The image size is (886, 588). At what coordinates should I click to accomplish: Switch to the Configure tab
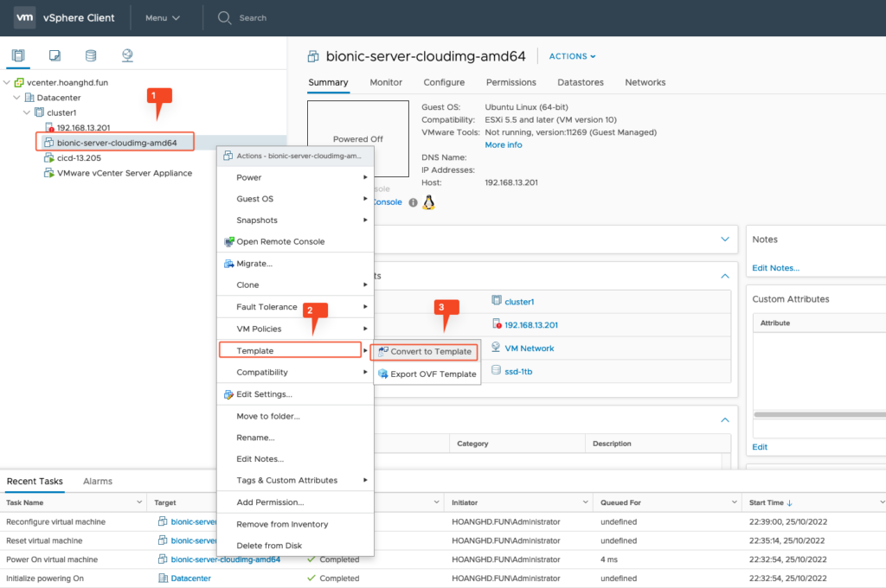[444, 82]
